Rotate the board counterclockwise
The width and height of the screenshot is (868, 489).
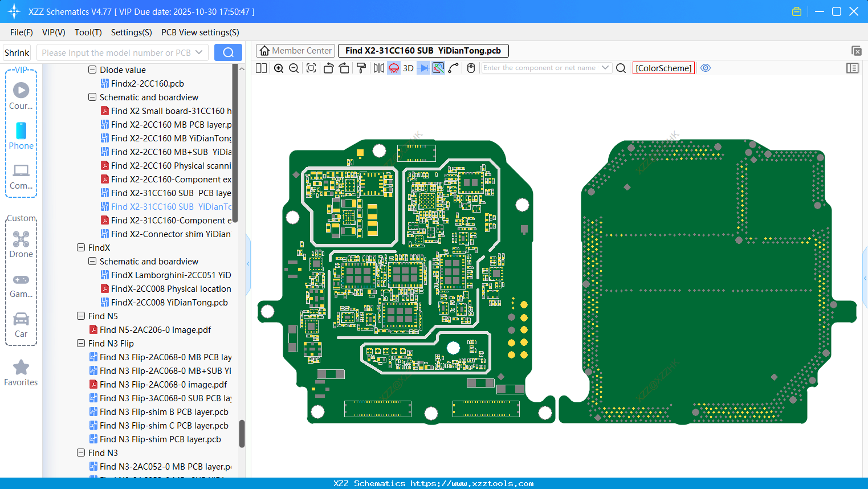pyautogui.click(x=328, y=68)
